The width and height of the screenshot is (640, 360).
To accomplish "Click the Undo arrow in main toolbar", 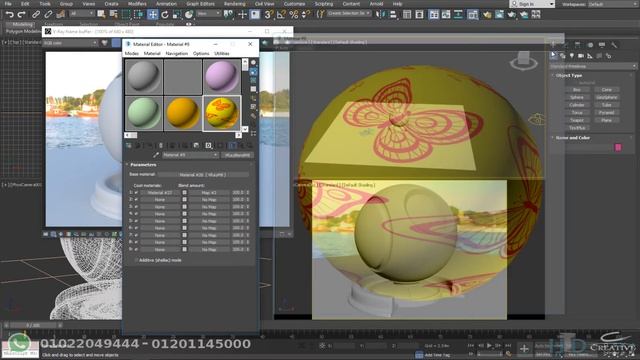I will pos(9,14).
